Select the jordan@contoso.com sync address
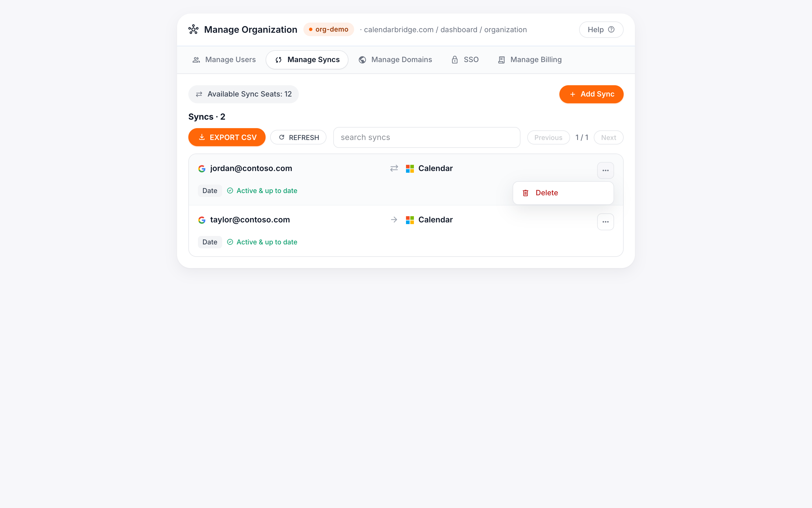812x508 pixels. click(251, 168)
